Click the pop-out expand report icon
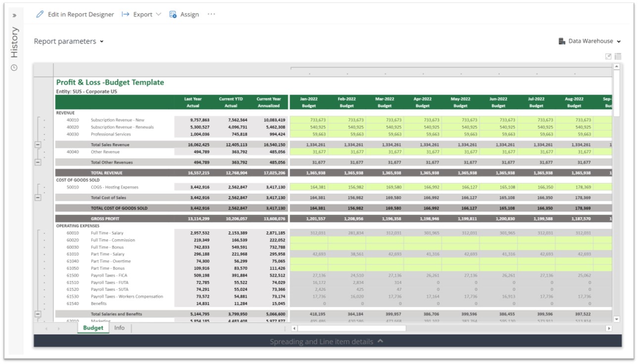This screenshot has height=364, width=638. (x=608, y=56)
